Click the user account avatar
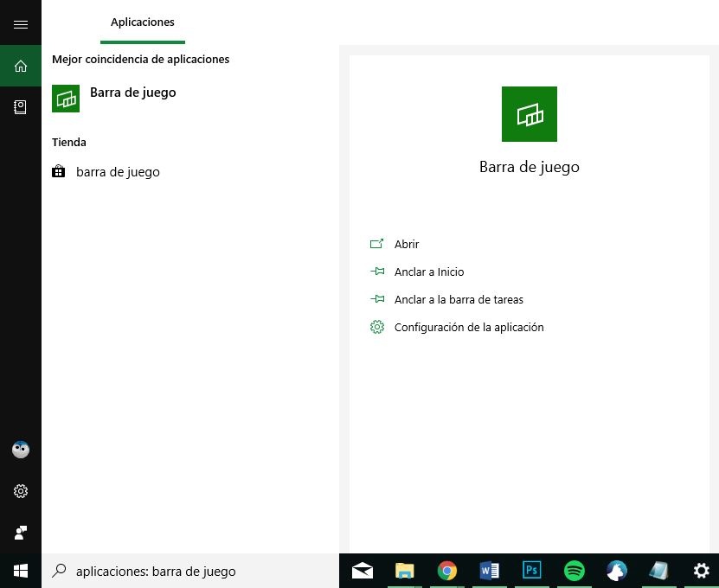This screenshot has width=719, height=588. click(x=21, y=450)
